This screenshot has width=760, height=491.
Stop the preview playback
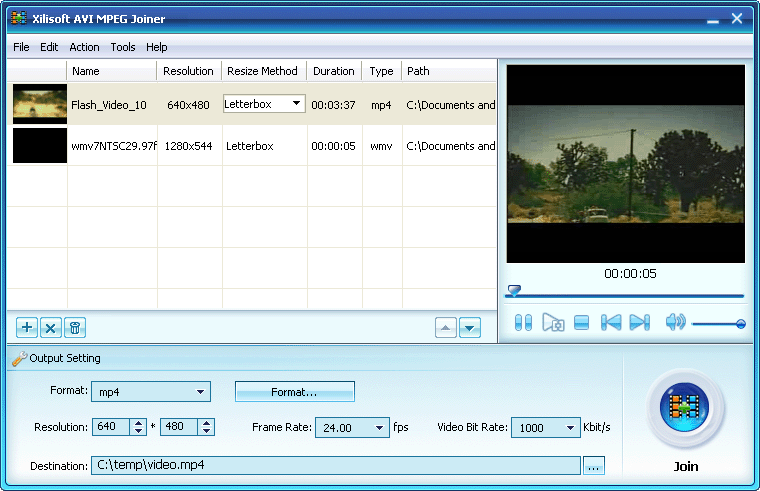tap(581, 322)
